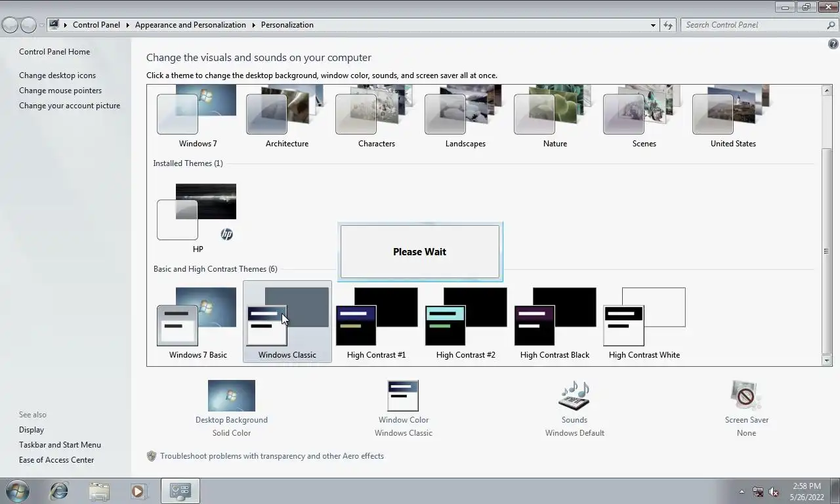The width and height of the screenshot is (840, 504).
Task: Click the Back navigation arrow
Action: pyautogui.click(x=10, y=25)
